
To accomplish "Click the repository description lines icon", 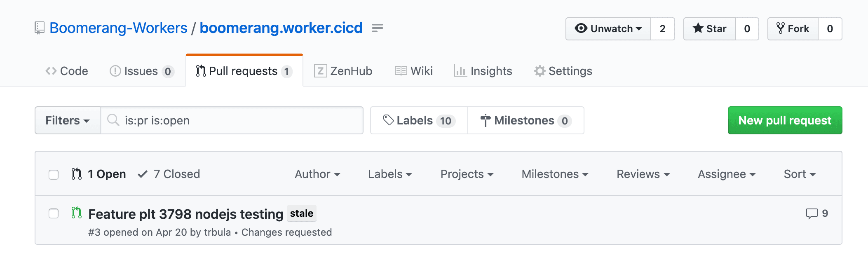I will [377, 28].
